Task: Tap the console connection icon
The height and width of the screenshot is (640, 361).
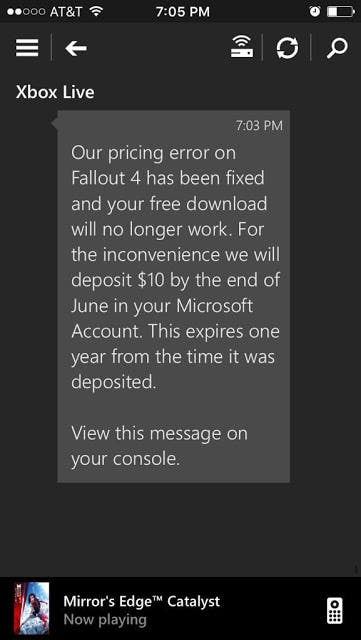Action: point(242,47)
